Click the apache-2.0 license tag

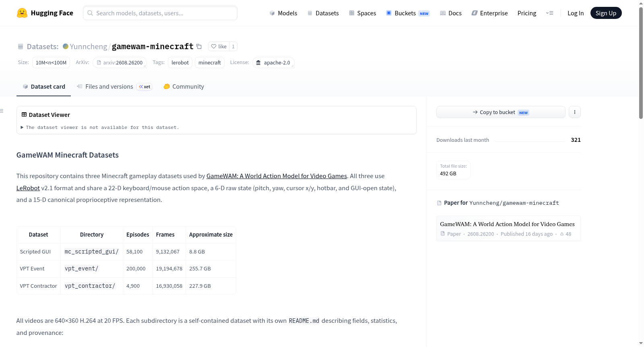[x=273, y=62]
